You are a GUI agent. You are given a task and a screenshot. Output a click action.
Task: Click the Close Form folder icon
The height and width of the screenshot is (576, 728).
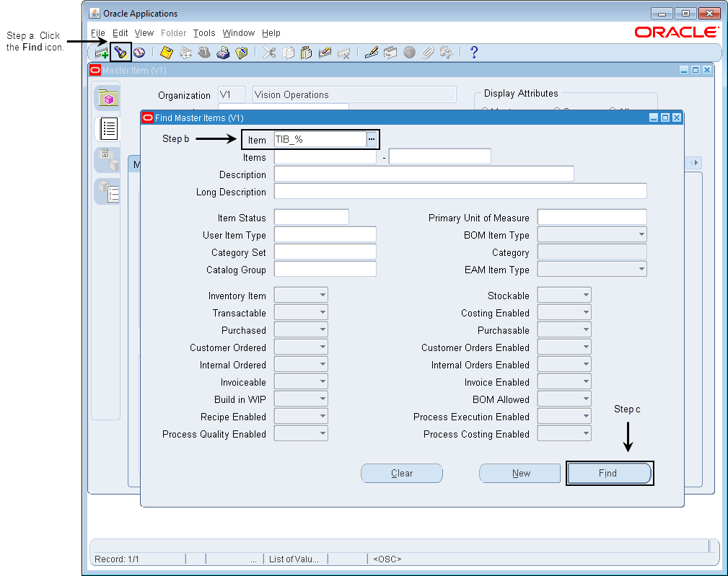(x=242, y=53)
